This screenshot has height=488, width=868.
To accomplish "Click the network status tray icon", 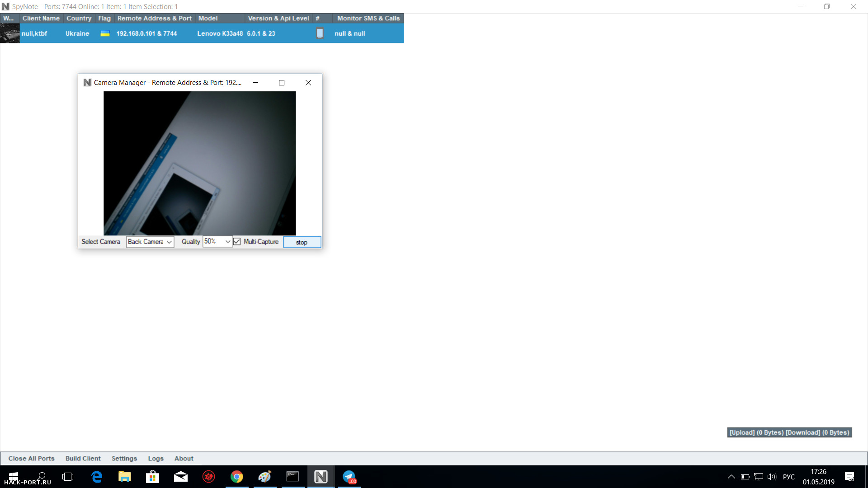I will click(759, 477).
